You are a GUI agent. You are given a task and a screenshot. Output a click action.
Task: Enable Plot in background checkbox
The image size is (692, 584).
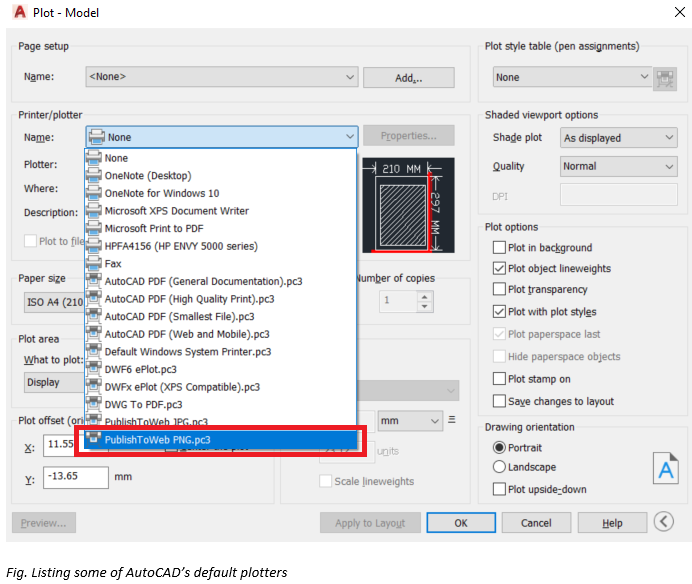coord(500,248)
